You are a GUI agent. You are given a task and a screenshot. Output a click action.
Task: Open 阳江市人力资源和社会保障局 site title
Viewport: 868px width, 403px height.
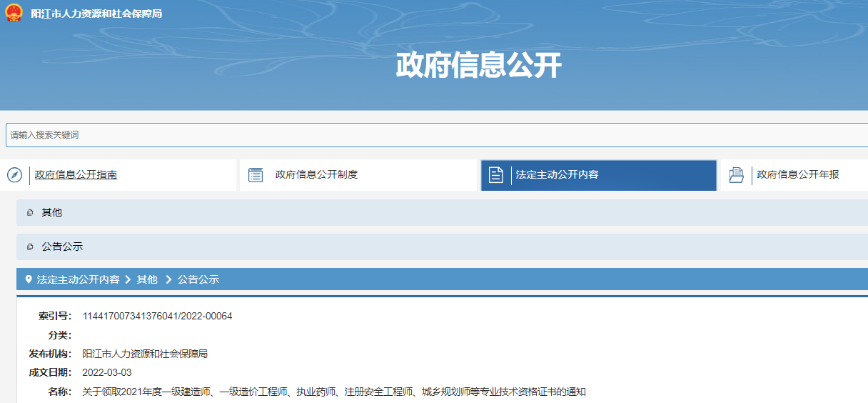pos(96,14)
